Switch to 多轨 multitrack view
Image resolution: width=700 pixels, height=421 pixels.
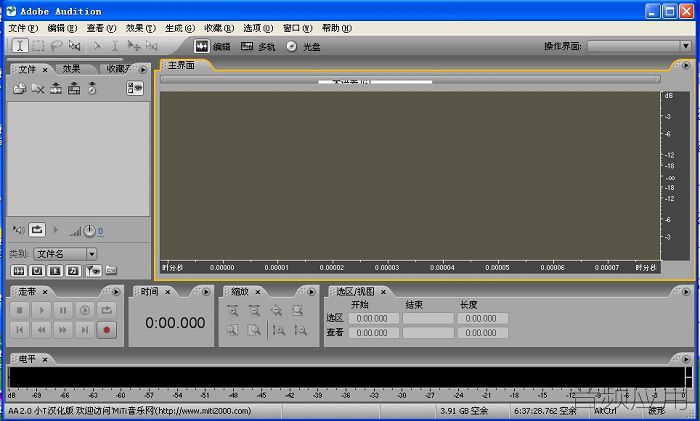tap(258, 46)
